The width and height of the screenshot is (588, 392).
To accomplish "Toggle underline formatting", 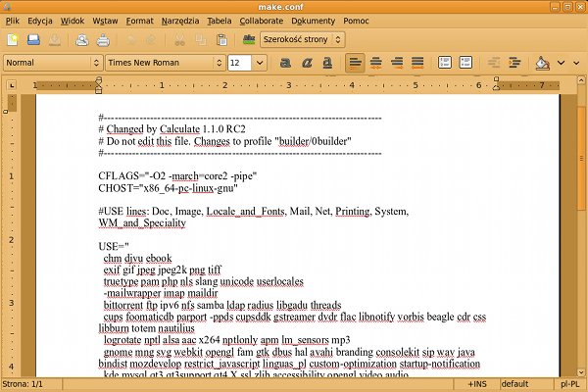I will point(327,63).
